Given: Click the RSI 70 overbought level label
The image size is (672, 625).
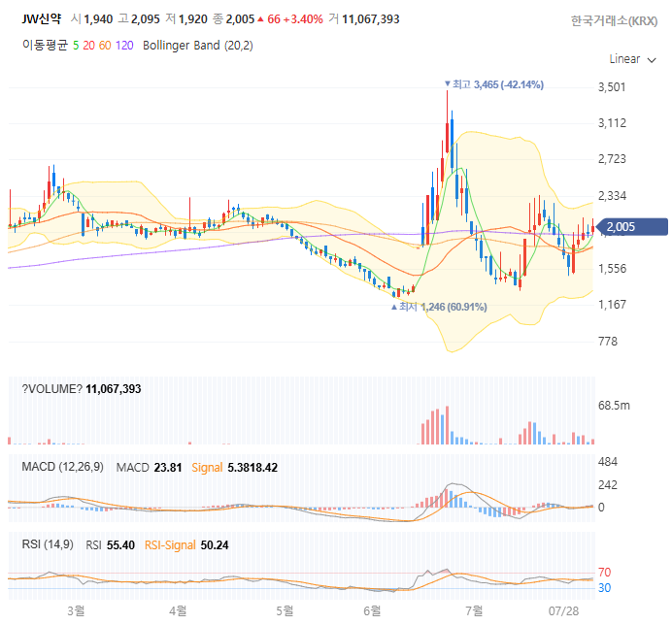Looking at the screenshot, I should point(604,573).
